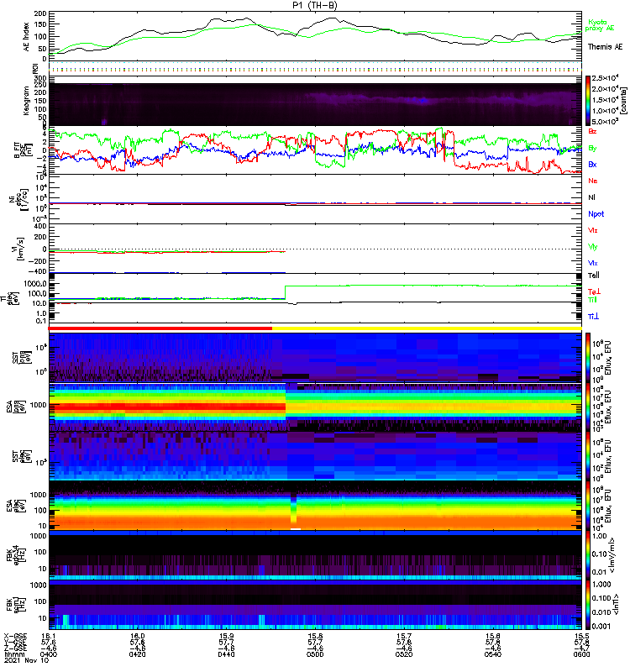The width and height of the screenshot is (630, 672).
Task: Click the "2.5×10⁴" Keogram color bar value
Action: [604, 78]
